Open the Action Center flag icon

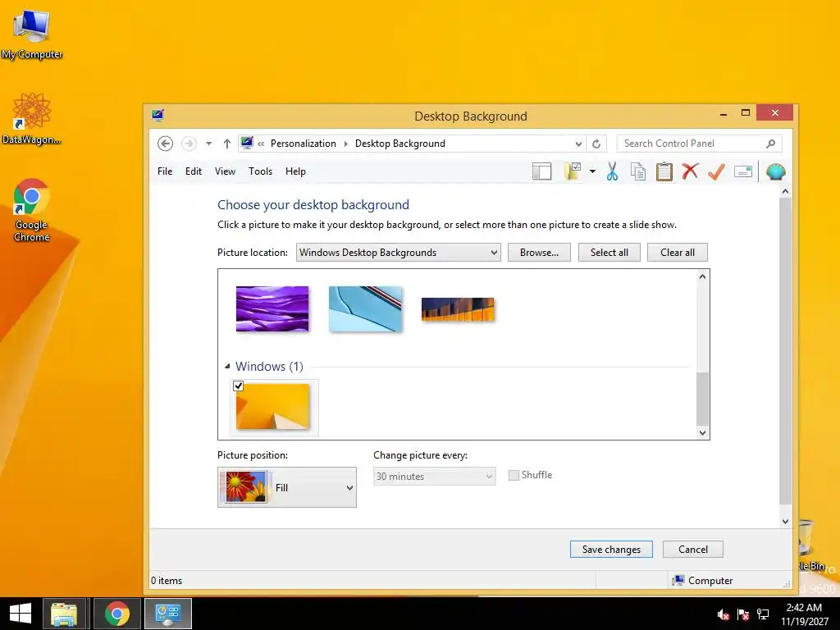click(743, 614)
